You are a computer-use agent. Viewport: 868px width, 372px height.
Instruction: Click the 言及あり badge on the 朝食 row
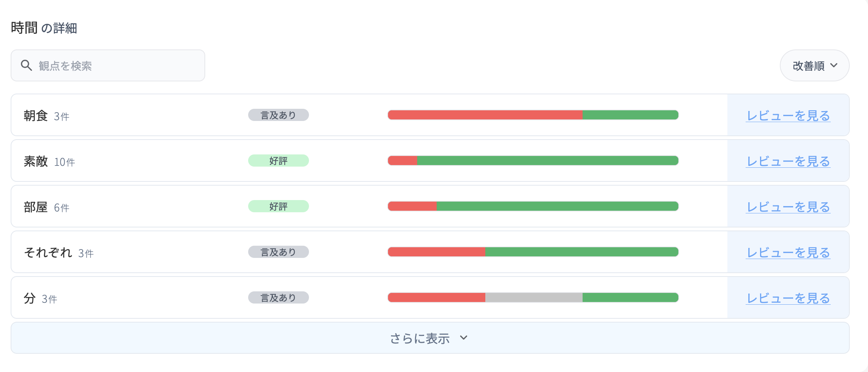[279, 115]
